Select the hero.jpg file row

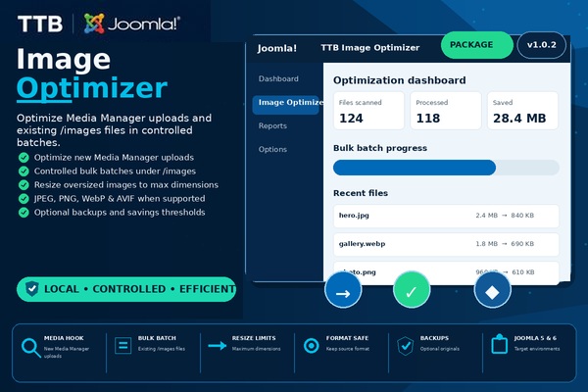446,216
